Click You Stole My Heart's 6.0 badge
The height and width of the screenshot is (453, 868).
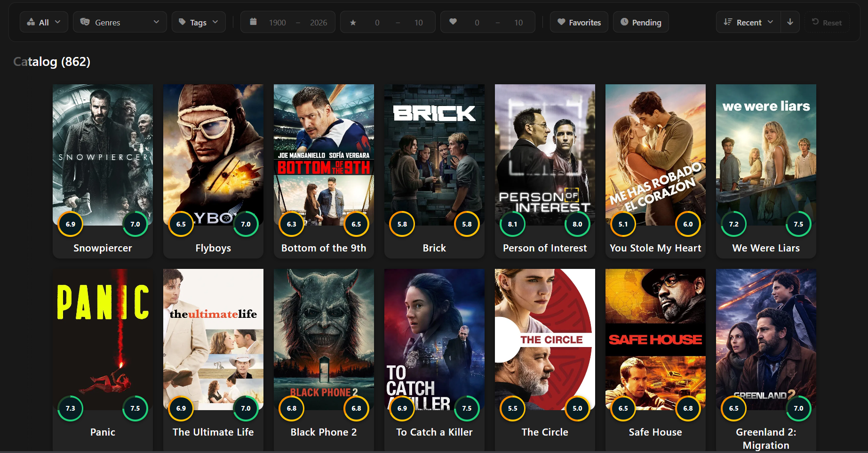tap(688, 224)
